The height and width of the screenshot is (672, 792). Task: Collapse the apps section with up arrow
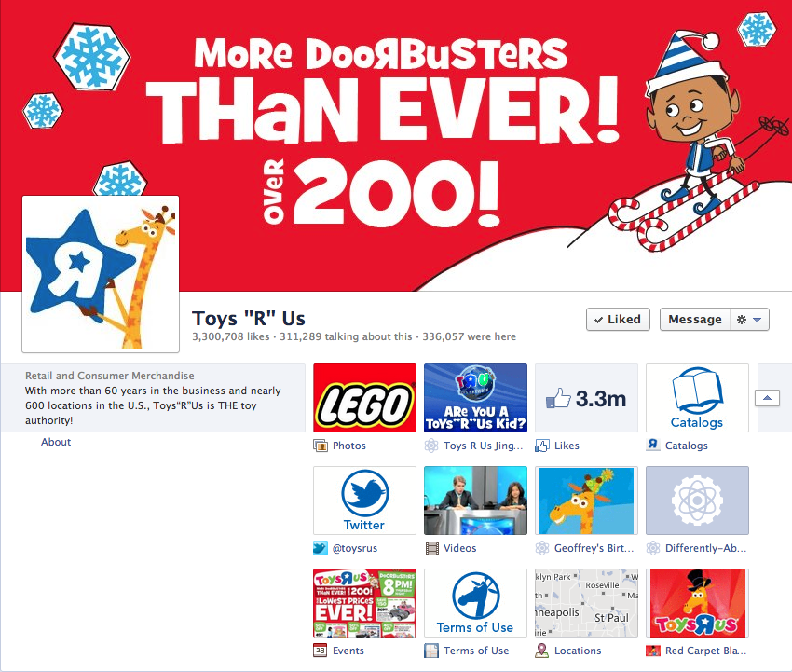(767, 398)
